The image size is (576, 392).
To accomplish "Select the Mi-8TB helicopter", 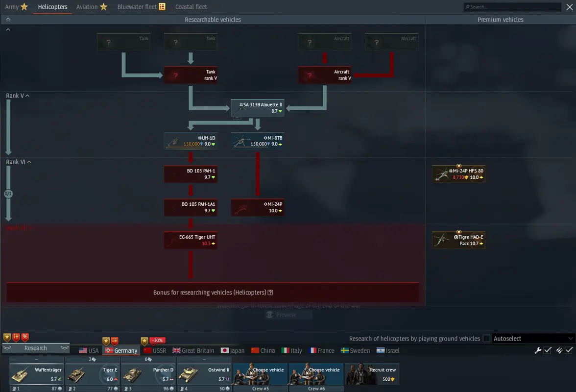I will pos(258,141).
